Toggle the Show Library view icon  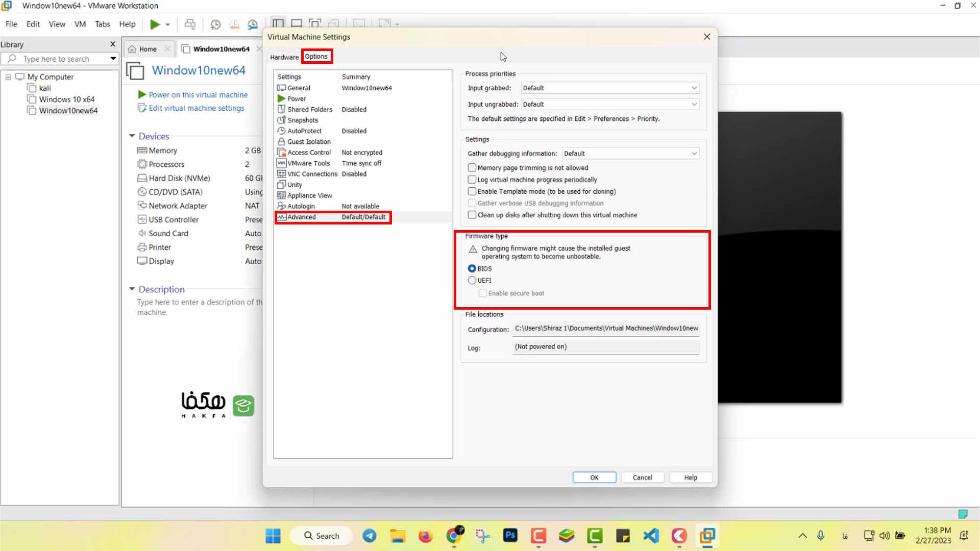tap(278, 23)
